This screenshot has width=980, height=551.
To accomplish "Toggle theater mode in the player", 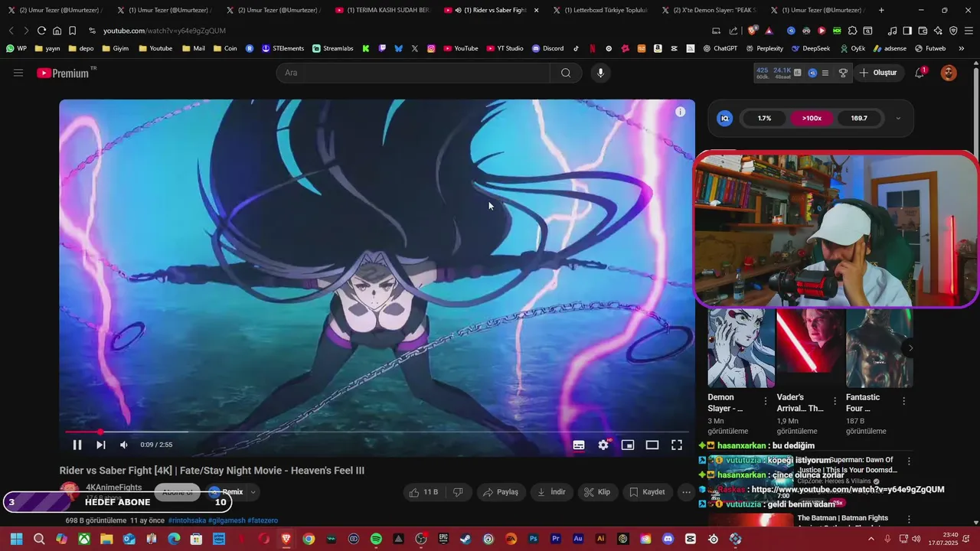I will [x=652, y=445].
